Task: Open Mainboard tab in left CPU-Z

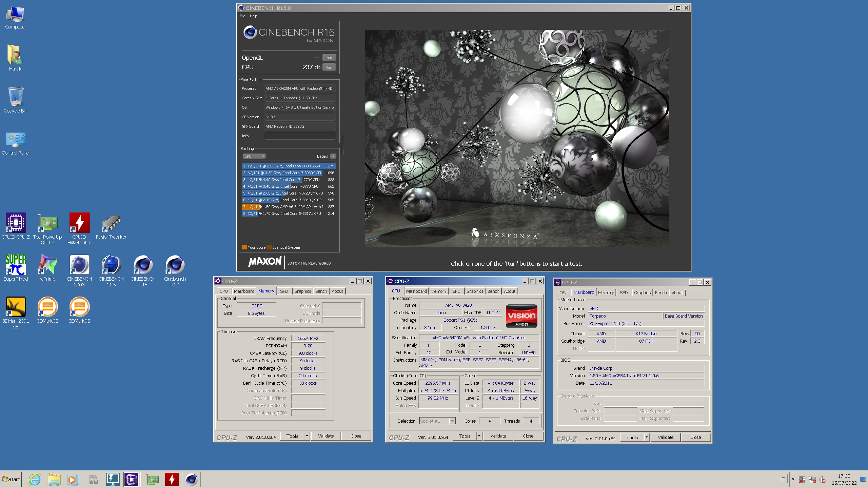Action: tap(244, 291)
